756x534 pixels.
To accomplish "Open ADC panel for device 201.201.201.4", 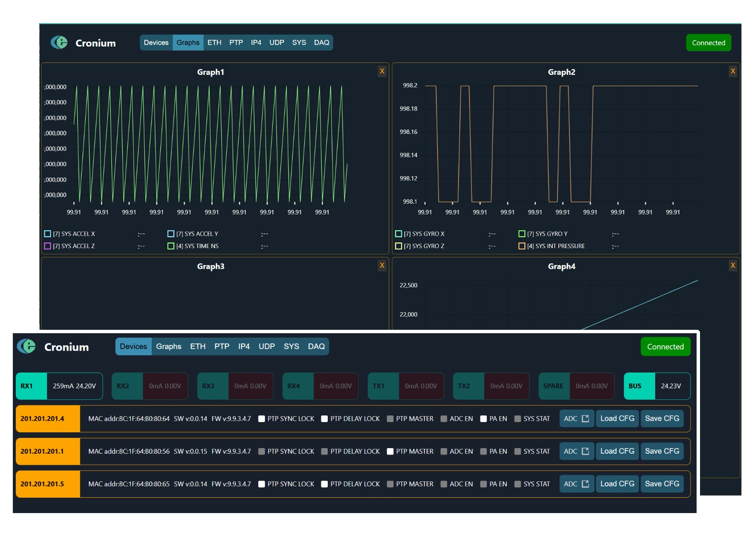I will point(577,418).
